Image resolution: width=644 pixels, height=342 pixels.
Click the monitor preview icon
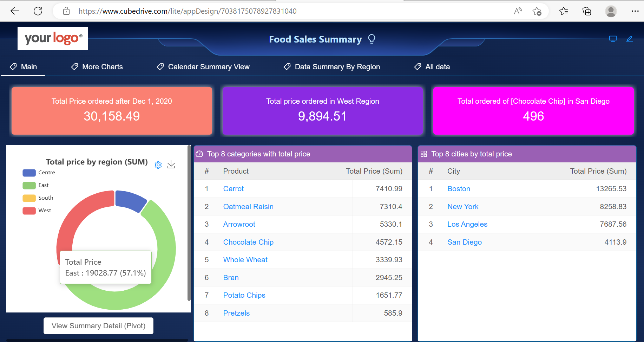pyautogui.click(x=613, y=39)
